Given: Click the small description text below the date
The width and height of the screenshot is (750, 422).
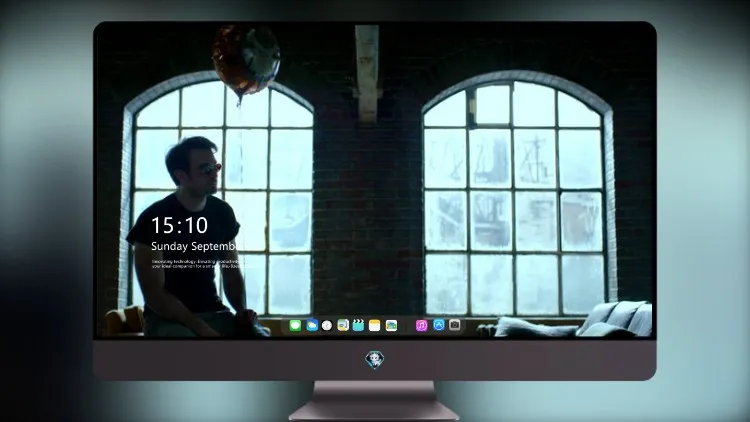Looking at the screenshot, I should (197, 264).
